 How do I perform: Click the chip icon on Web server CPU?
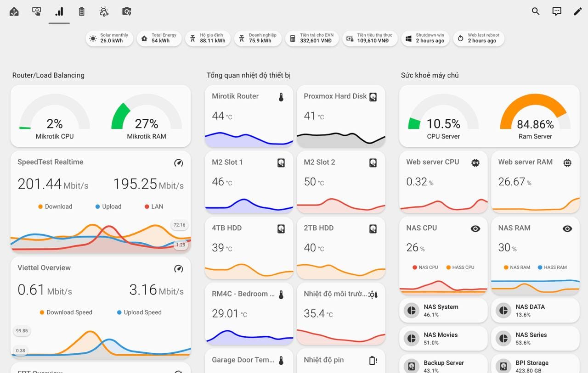tap(475, 163)
